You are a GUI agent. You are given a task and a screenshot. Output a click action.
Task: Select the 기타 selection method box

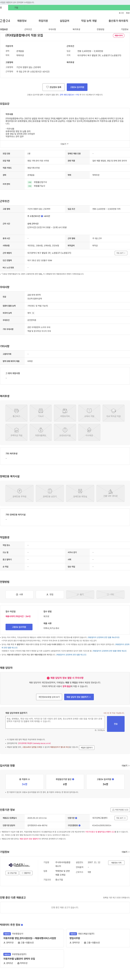pos(110,594)
